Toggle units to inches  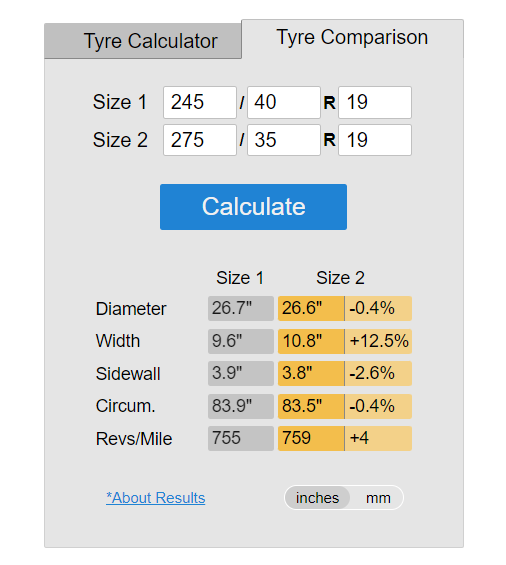(317, 498)
